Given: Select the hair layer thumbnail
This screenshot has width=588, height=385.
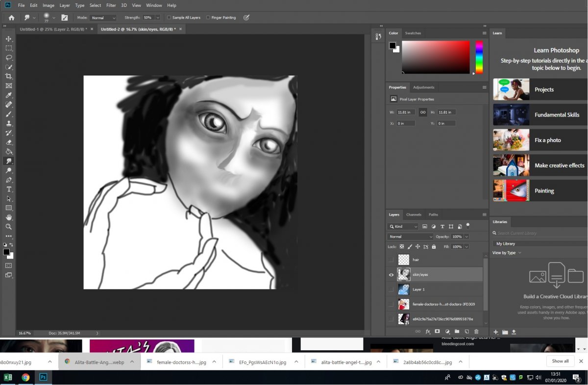Looking at the screenshot, I should click(x=404, y=260).
